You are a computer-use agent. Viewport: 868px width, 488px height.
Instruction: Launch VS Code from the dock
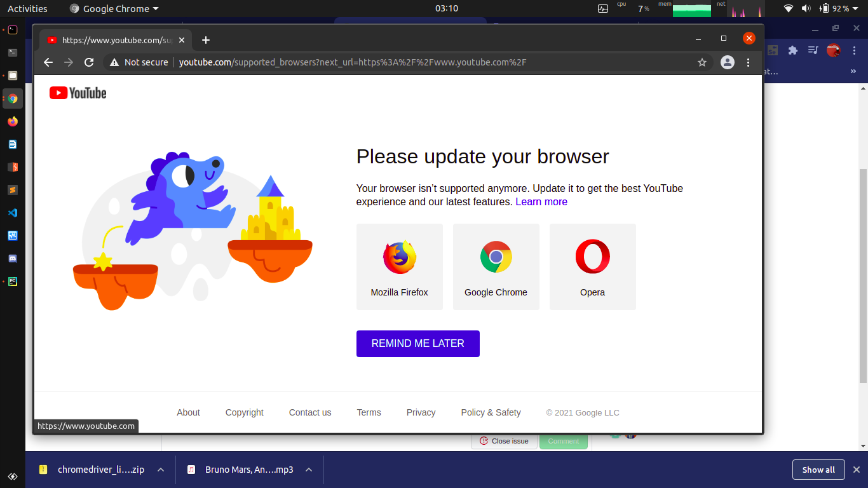click(x=13, y=213)
